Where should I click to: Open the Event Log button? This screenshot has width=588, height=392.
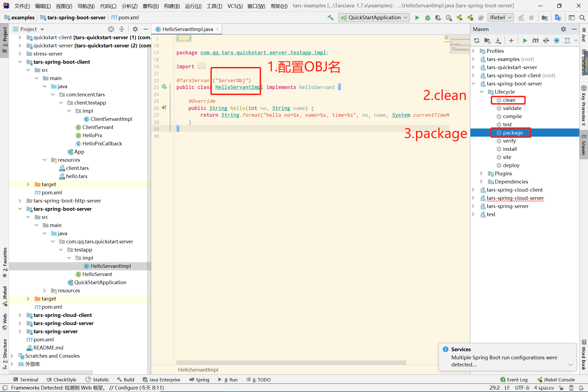point(514,380)
